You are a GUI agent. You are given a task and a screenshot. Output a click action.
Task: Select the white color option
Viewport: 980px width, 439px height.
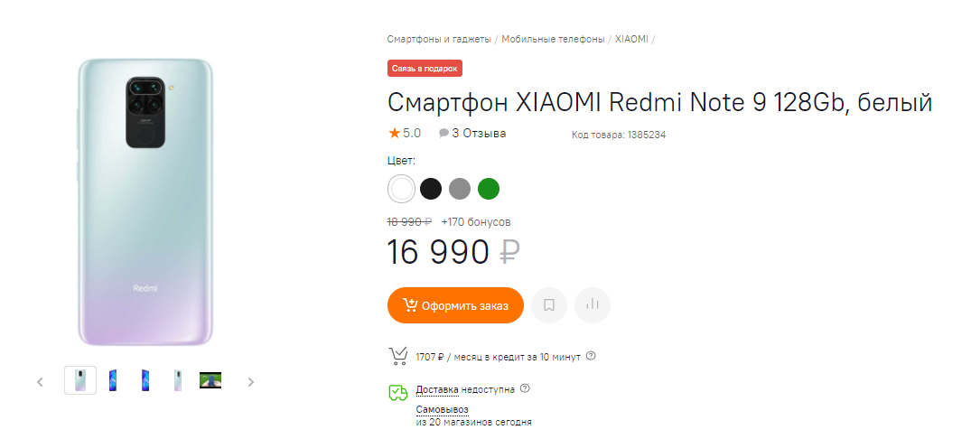402,189
